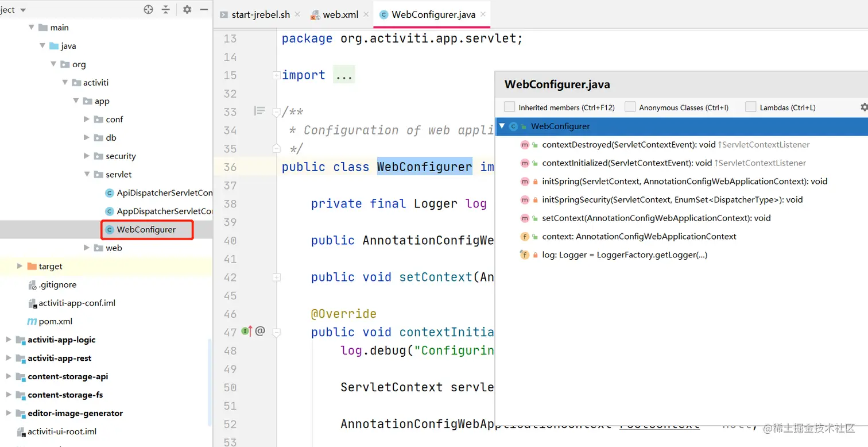Open project panel settings gear

pyautogui.click(x=187, y=9)
